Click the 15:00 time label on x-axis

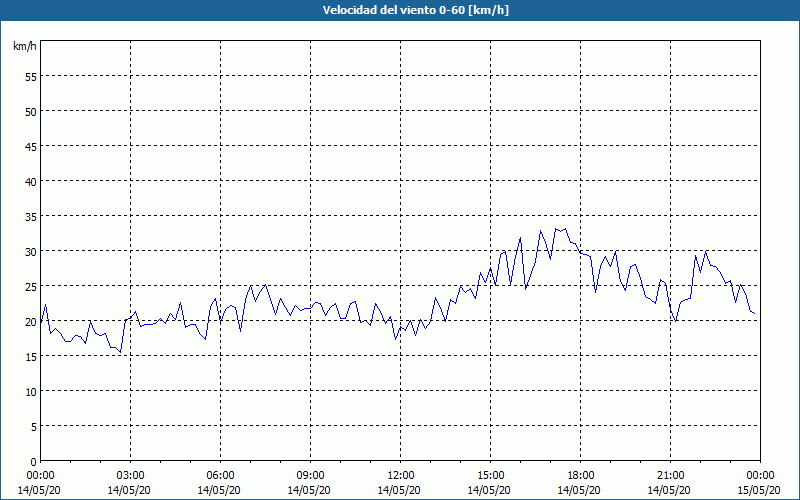click(x=490, y=476)
